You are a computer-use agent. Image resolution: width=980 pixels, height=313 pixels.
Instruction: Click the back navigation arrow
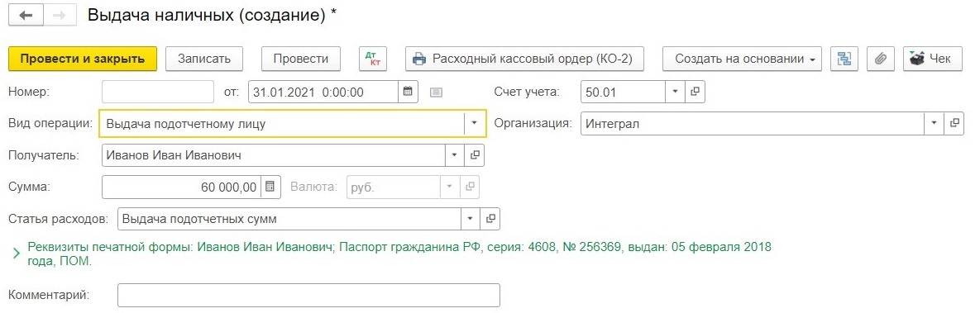(x=26, y=16)
